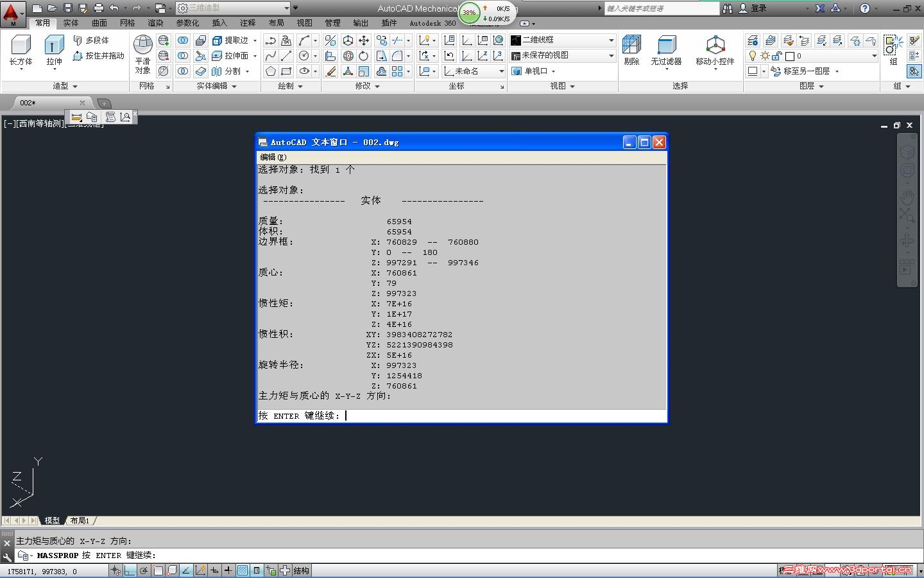Click the Print icon in quick access toolbar
Screen dimensions: 924x578
pyautogui.click(x=99, y=8)
